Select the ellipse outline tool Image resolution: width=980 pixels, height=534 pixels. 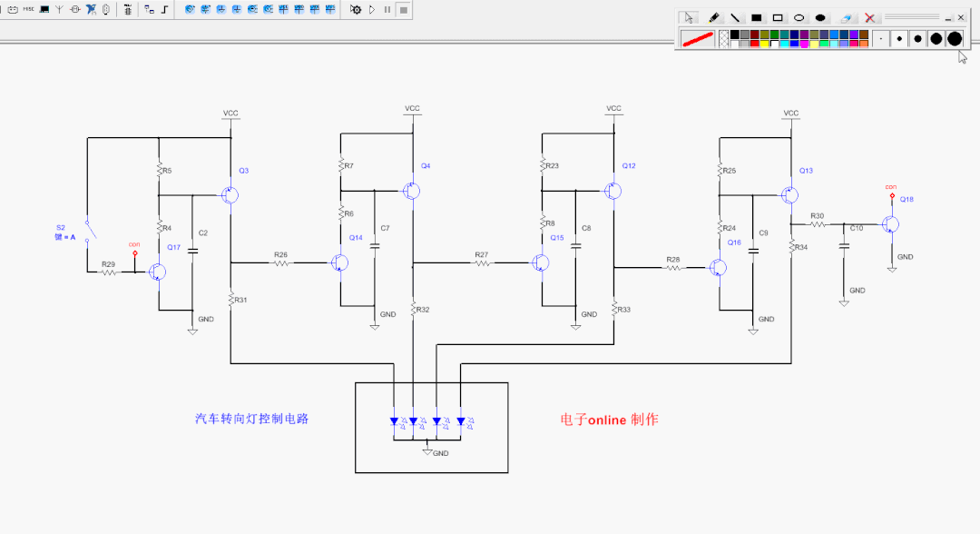click(x=799, y=17)
